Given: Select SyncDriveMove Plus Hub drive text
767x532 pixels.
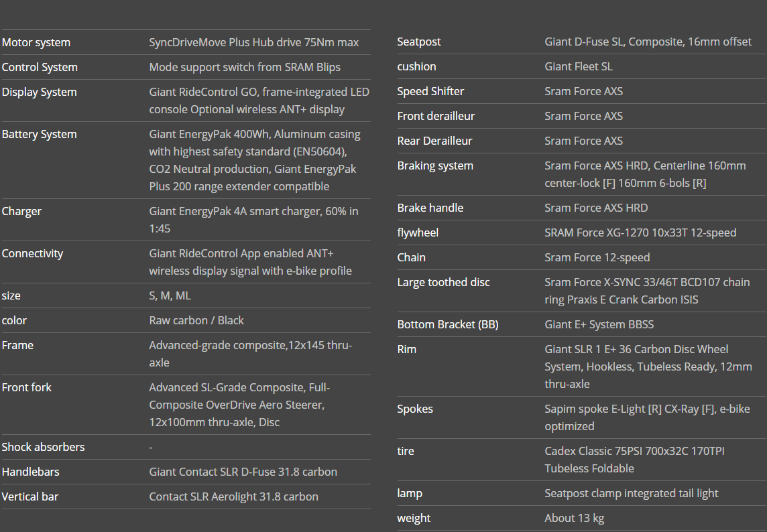Looking at the screenshot, I should (253, 43).
